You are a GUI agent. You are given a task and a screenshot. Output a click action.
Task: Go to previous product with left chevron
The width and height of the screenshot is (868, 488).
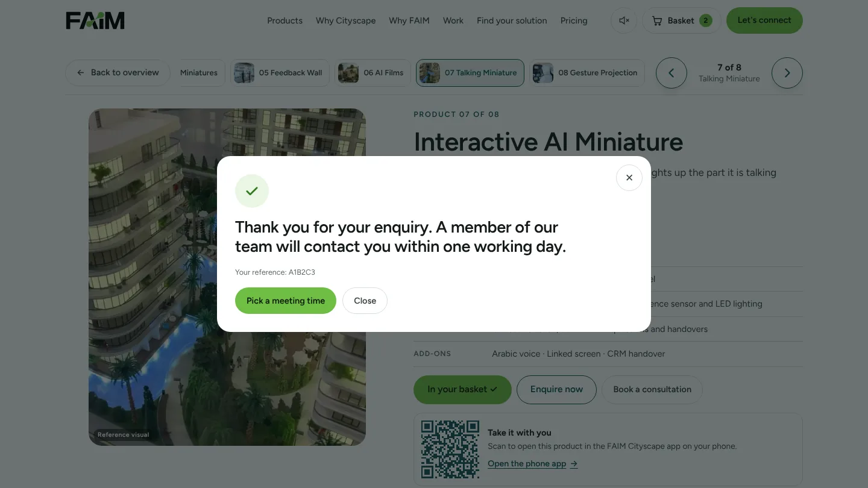click(x=671, y=73)
